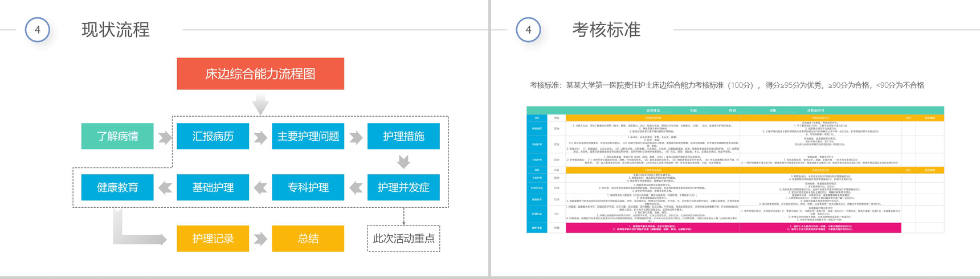The image size is (980, 279).
Task: Click the 性别 field in the table header
Action: pyautogui.click(x=738, y=110)
